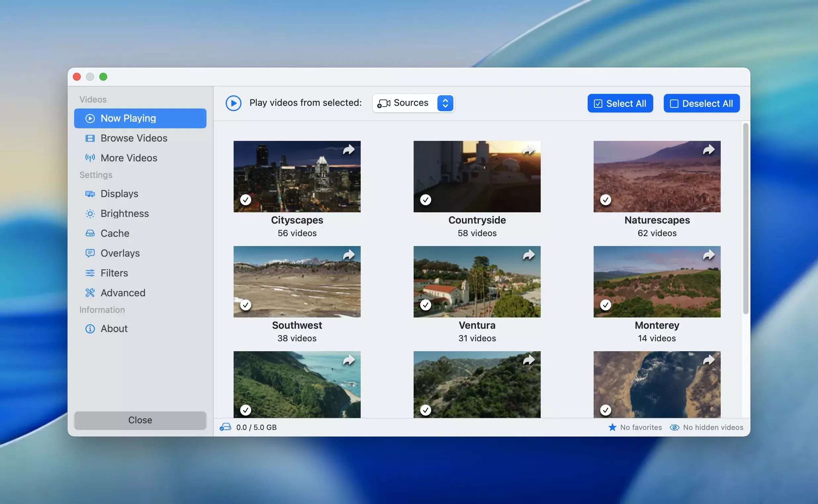Click the cache disk icon in status bar
The image size is (818, 504).
pos(225,427)
